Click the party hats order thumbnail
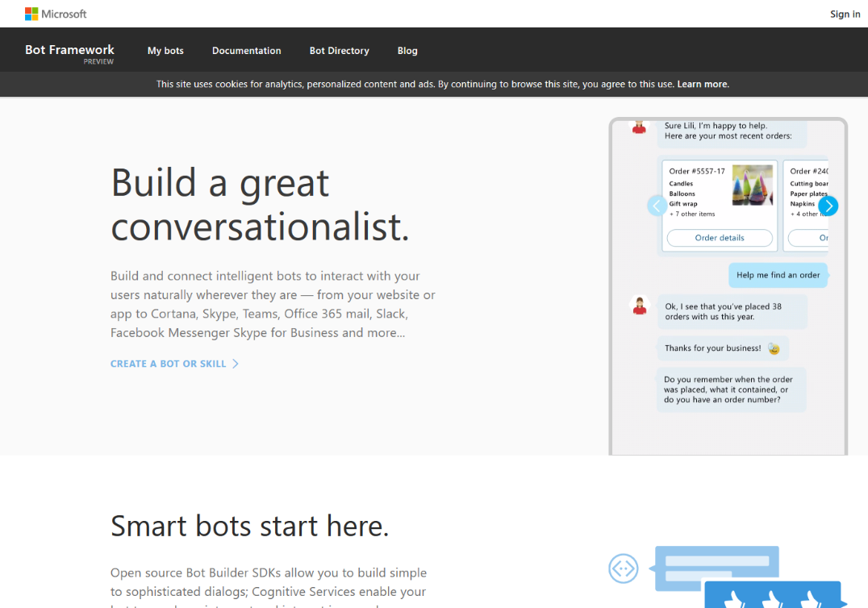 click(x=753, y=185)
